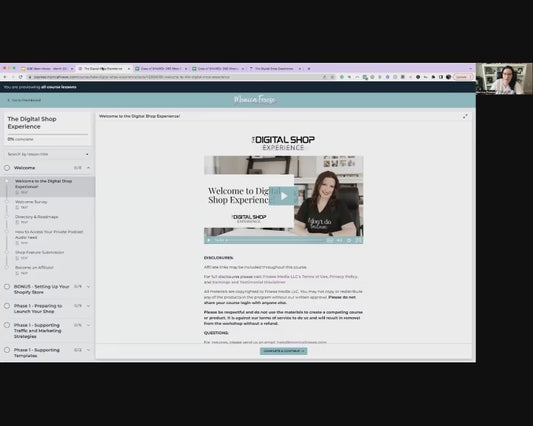This screenshot has width=533, height=426.
Task: Open video settings gear in player bar
Action: (349, 240)
